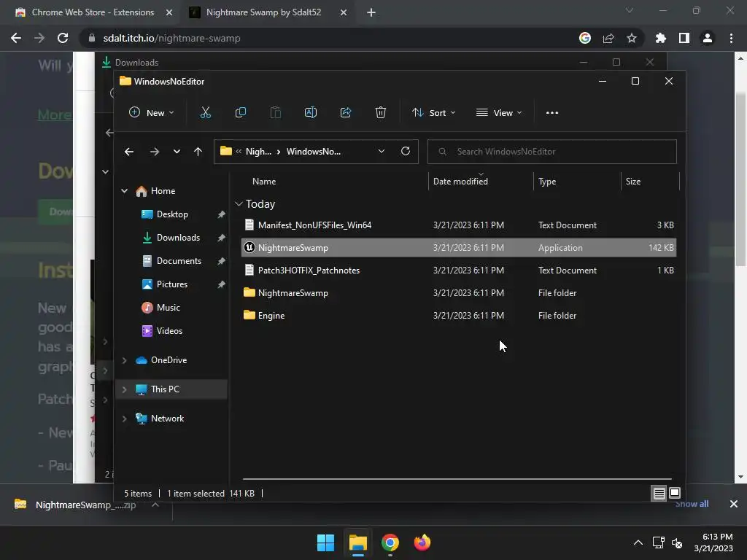
Task: Open Windows Start menu
Action: (x=326, y=542)
